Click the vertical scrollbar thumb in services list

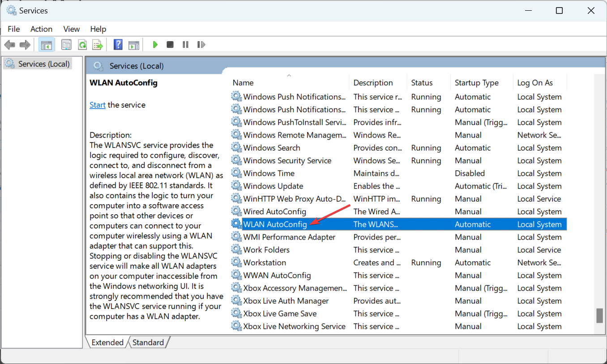(599, 315)
